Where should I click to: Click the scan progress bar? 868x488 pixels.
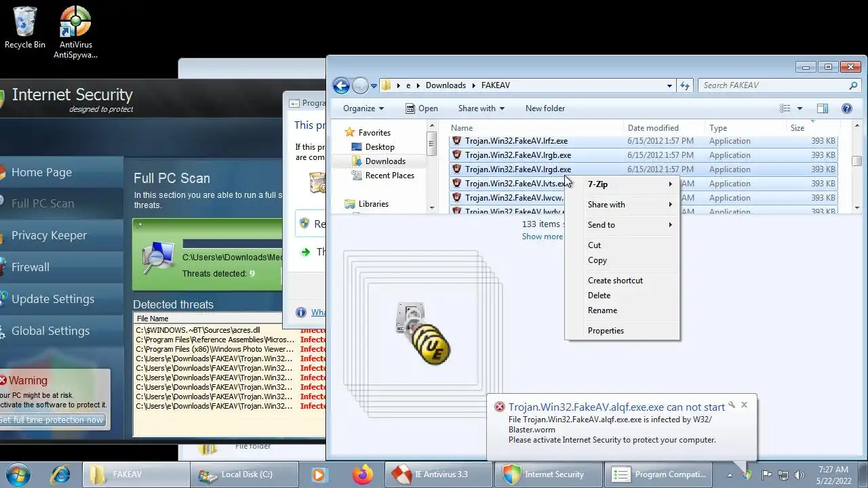pos(233,243)
